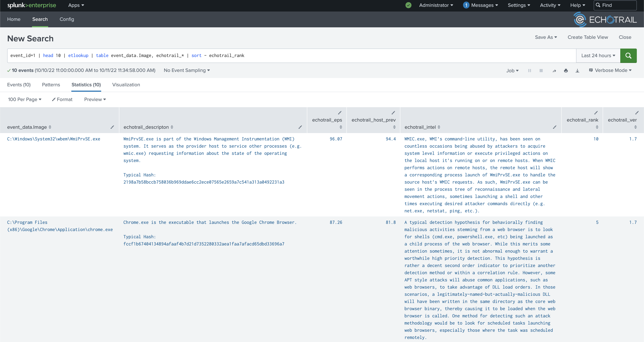Export search results with download icon

[577, 71]
